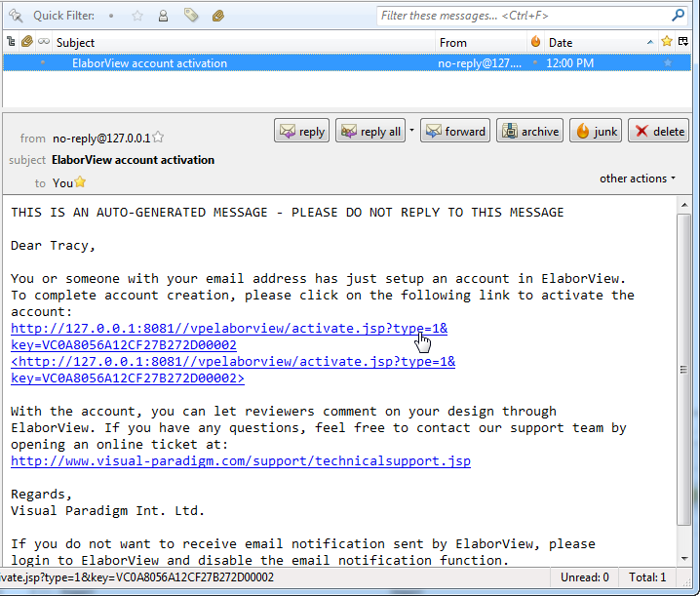Click the message body scrollbar up arrow
700x596 pixels.
pyautogui.click(x=684, y=205)
